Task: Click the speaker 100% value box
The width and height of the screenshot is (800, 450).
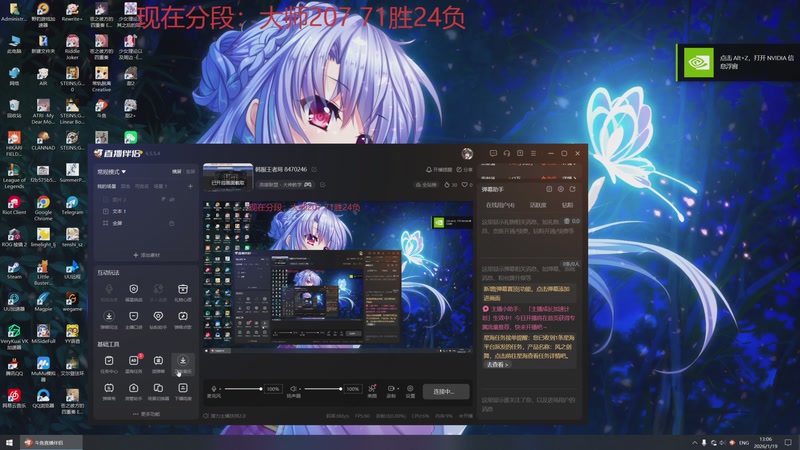Action: (x=353, y=389)
